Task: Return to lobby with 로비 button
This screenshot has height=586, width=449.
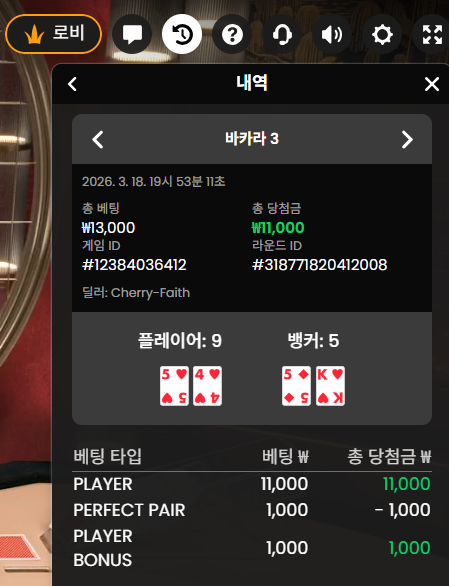Action: (x=53, y=34)
